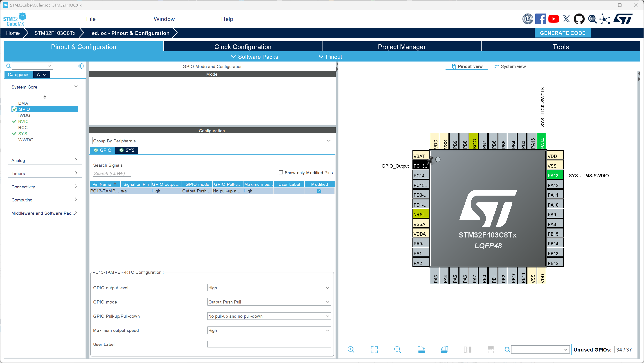Open the Software Packs dropdown menu
The height and width of the screenshot is (363, 644).
254,57
